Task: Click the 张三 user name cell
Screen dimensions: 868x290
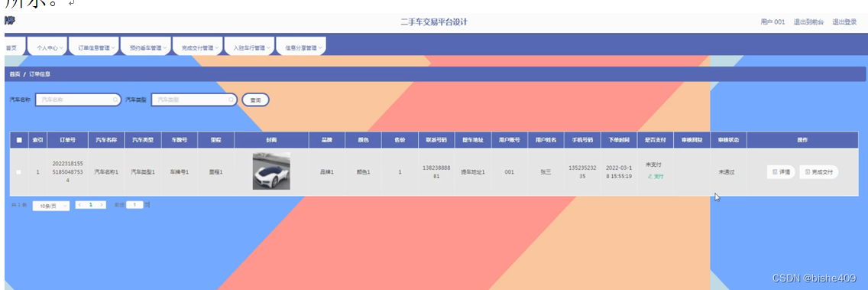Action: (546, 172)
